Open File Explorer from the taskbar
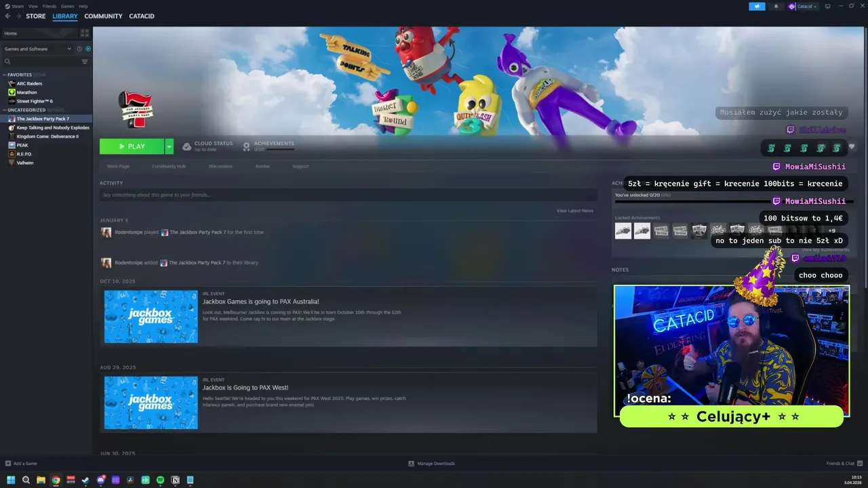Screen dimensions: 868x488 (x=41, y=480)
